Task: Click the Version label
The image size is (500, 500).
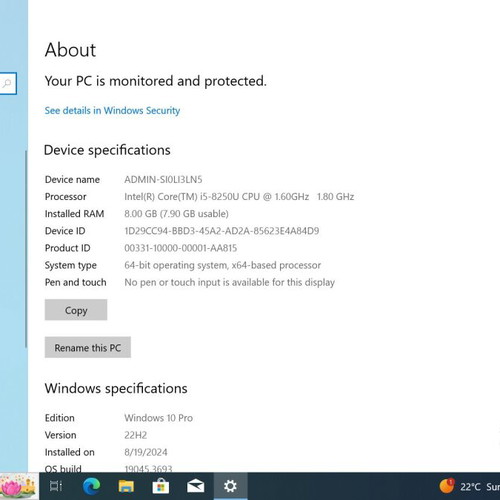Action: [61, 435]
